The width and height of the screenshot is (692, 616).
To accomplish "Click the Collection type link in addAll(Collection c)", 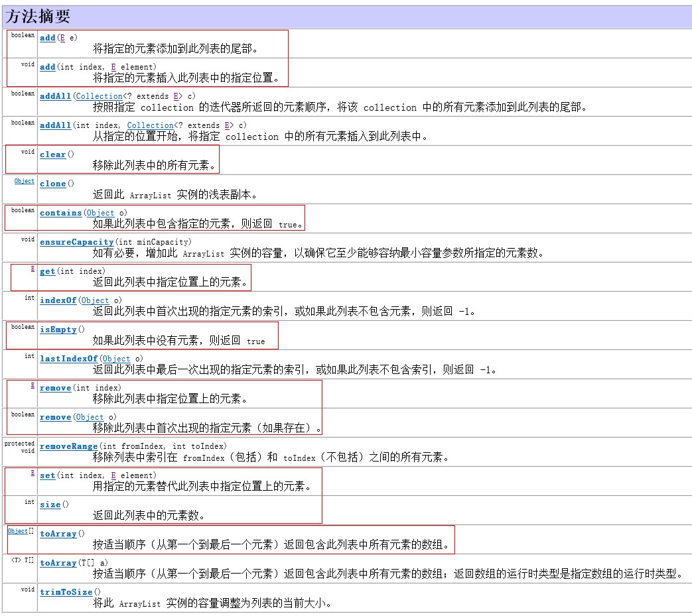I will (x=99, y=96).
